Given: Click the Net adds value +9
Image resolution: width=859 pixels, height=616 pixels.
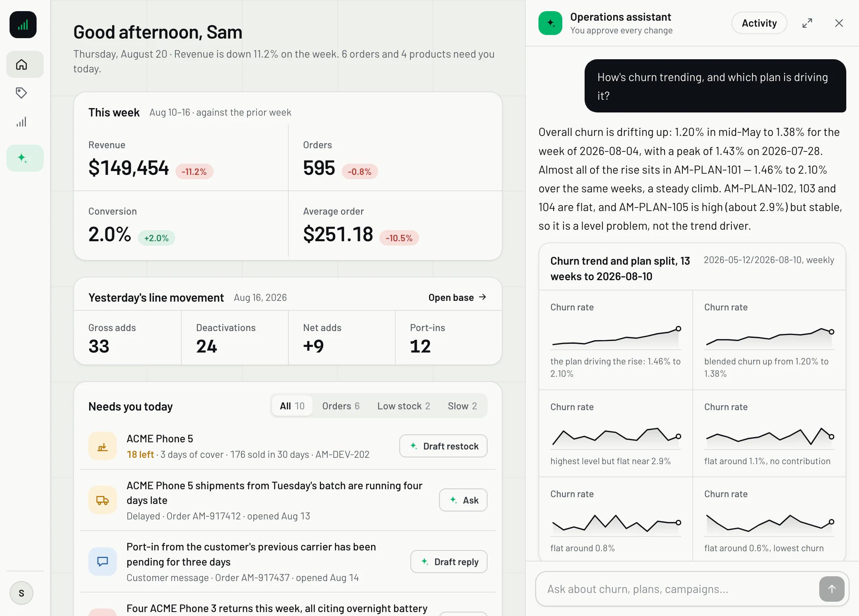Looking at the screenshot, I should (313, 346).
